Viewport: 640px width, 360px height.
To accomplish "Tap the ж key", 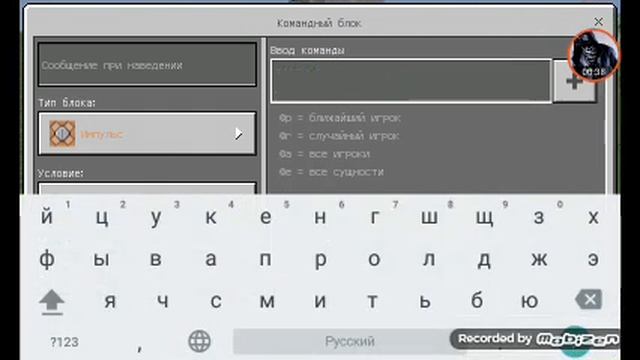I will tap(539, 259).
